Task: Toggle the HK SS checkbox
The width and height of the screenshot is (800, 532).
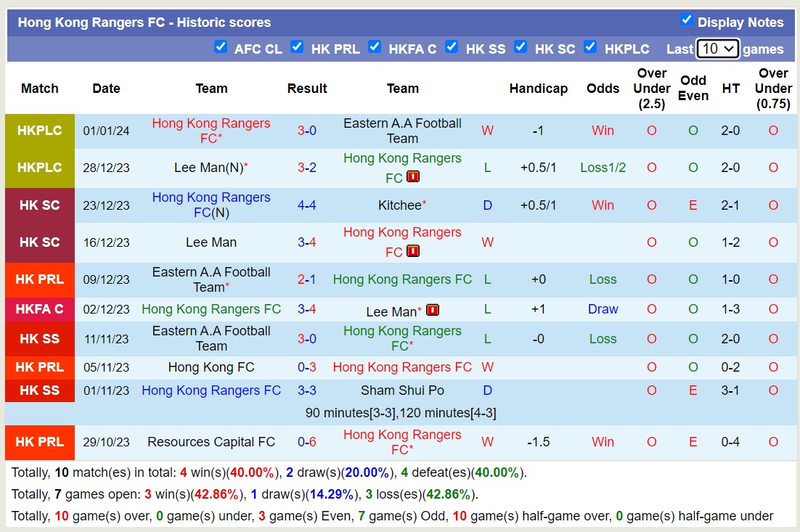Action: pyautogui.click(x=452, y=47)
